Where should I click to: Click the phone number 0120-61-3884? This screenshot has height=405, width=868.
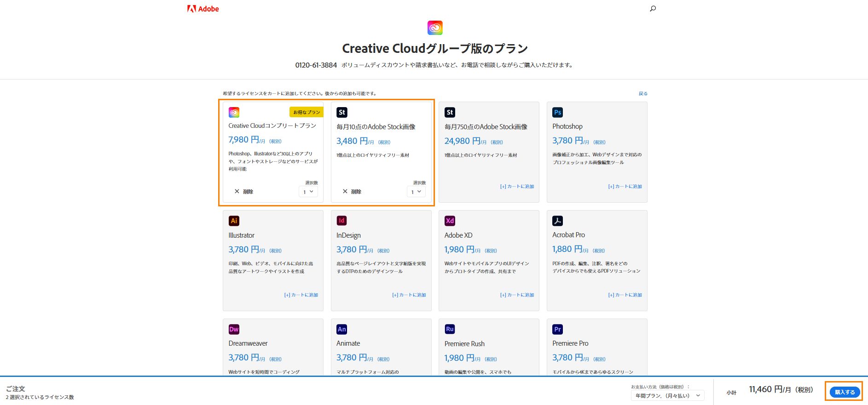[316, 65]
